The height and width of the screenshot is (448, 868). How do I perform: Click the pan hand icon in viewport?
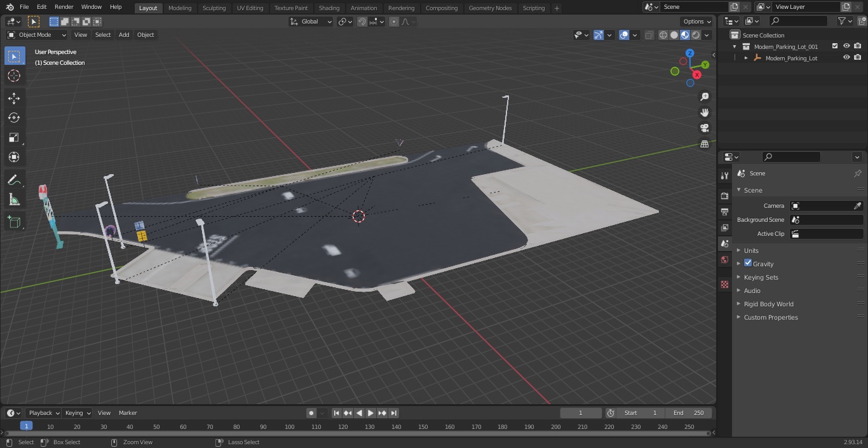(704, 112)
